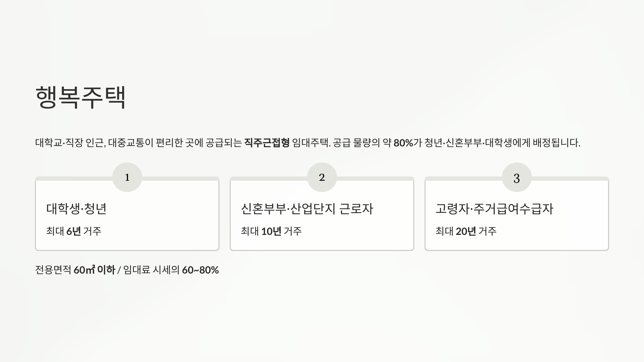Click the 신혼부부·산업단지 근로자 card heading

pos(307,209)
